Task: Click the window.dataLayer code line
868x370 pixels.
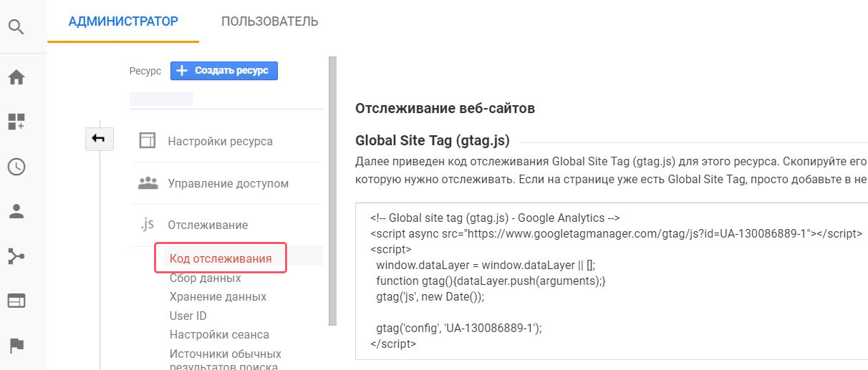Action: click(486, 265)
